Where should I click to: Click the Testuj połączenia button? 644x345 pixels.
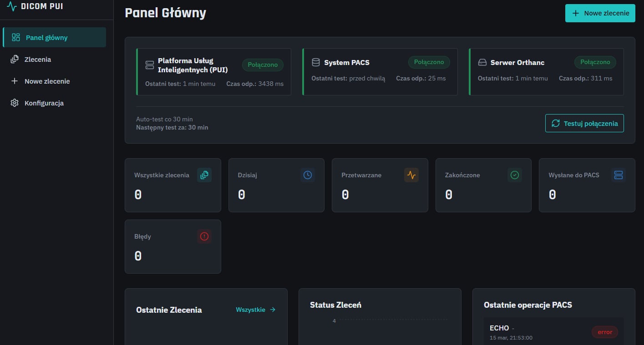click(x=584, y=123)
